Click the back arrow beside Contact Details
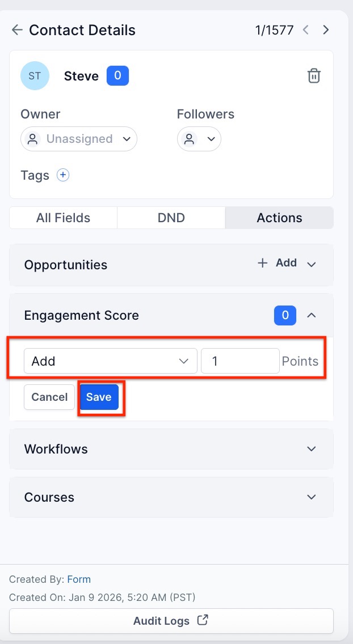The height and width of the screenshot is (644, 353). point(17,30)
